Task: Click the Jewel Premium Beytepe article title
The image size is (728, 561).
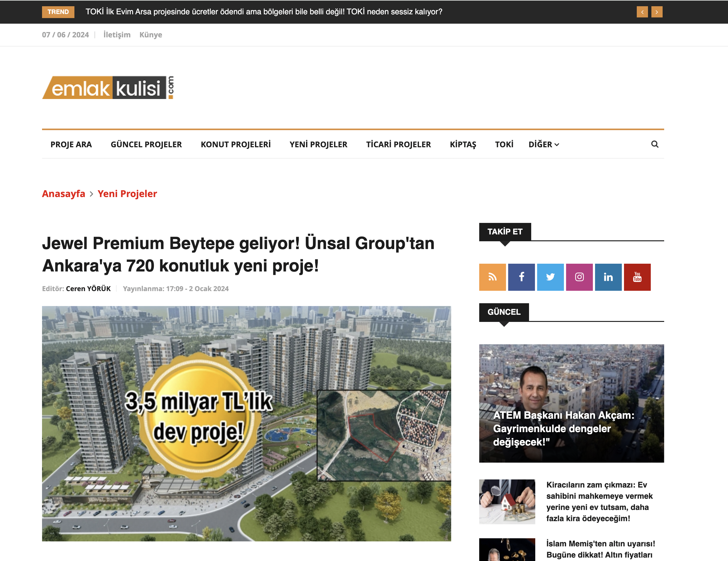Action: click(238, 254)
